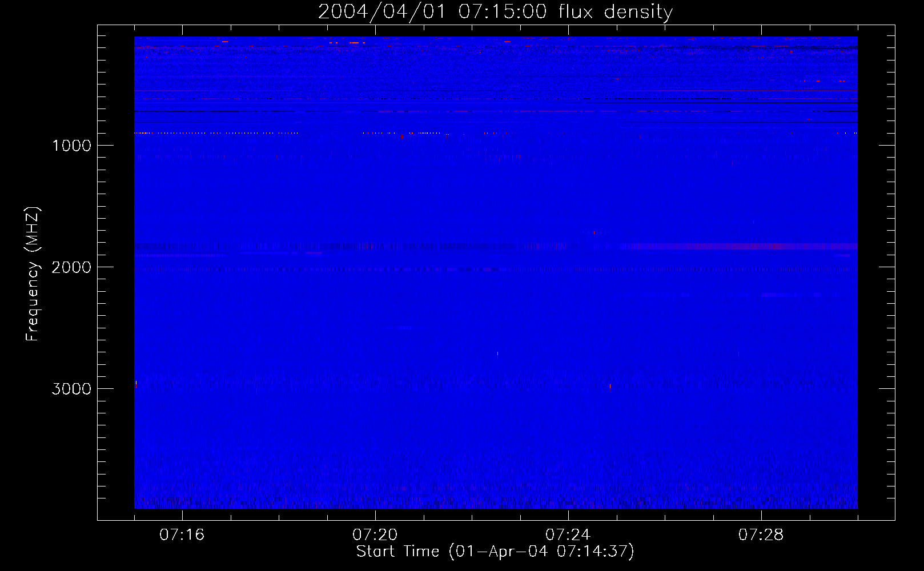924x571 pixels.
Task: Click the 'Start Time (01-Apr-04 07:14:37)' label
Action: 495,552
